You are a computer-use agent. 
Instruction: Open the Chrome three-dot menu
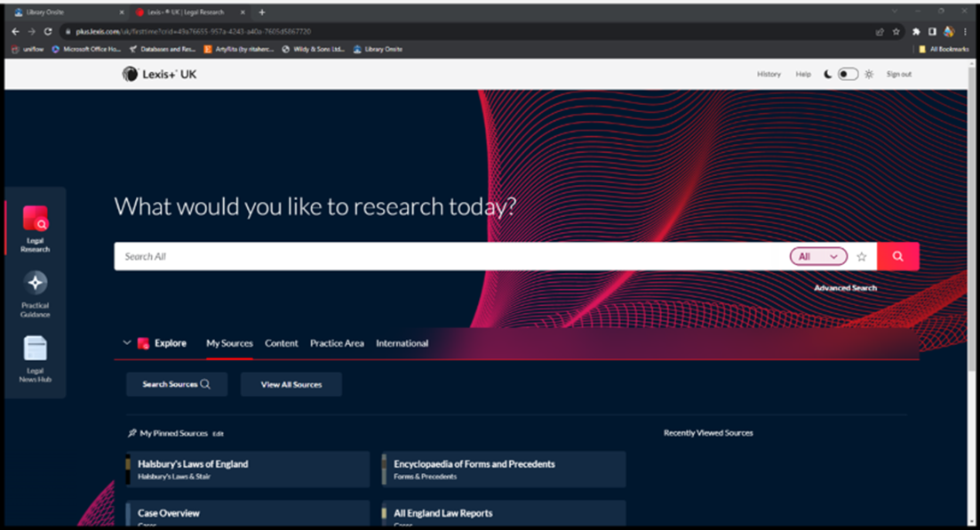click(966, 31)
